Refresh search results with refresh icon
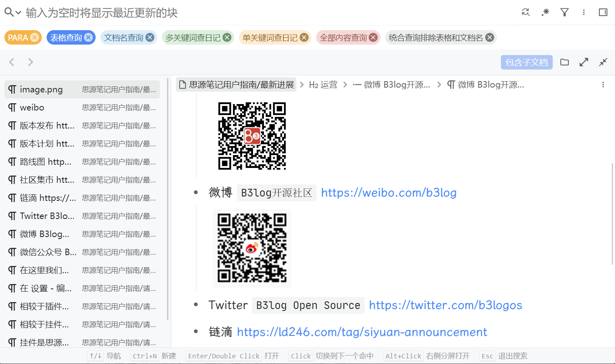Image resolution: width=615 pixels, height=364 pixels. (525, 12)
